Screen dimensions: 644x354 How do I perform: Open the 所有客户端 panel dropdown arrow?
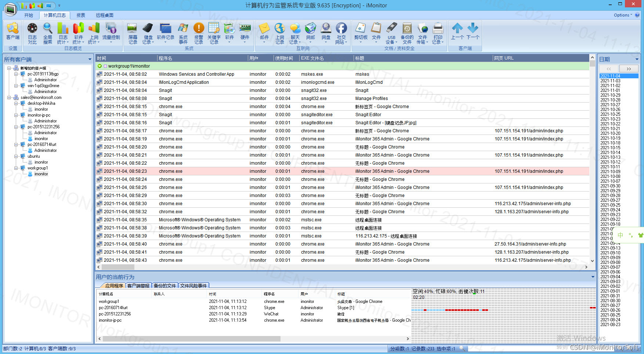click(x=90, y=59)
